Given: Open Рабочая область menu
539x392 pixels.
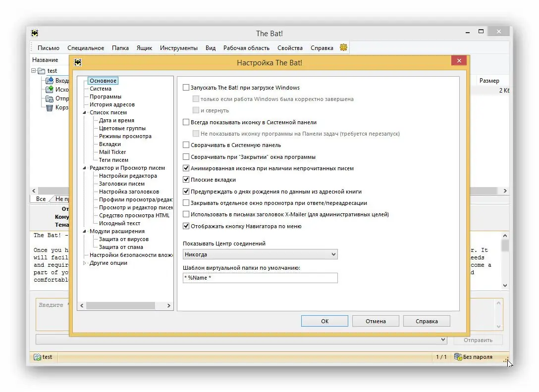Looking at the screenshot, I should coord(247,48).
